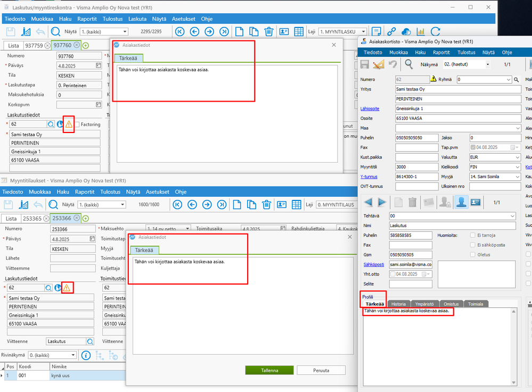Enable Ei sähköpostia checkbox
Image resolution: width=532 pixels, height=392 pixels.
coord(473,245)
